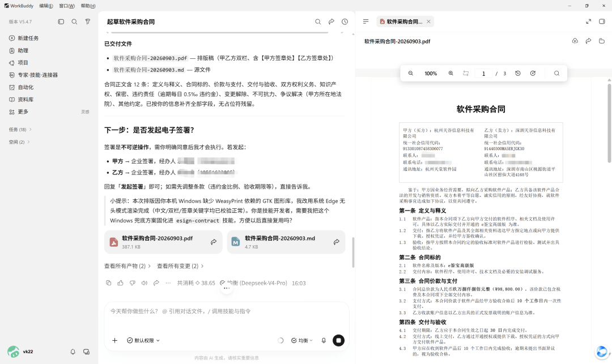
Task: Expand preview panel to fullscreen
Action: [x=589, y=22]
